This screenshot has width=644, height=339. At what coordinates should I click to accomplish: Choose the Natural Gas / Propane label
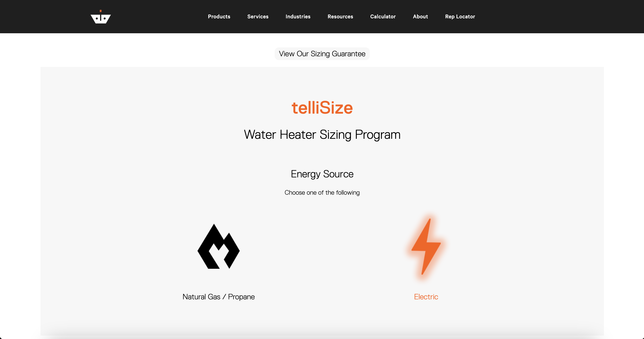pos(219,297)
